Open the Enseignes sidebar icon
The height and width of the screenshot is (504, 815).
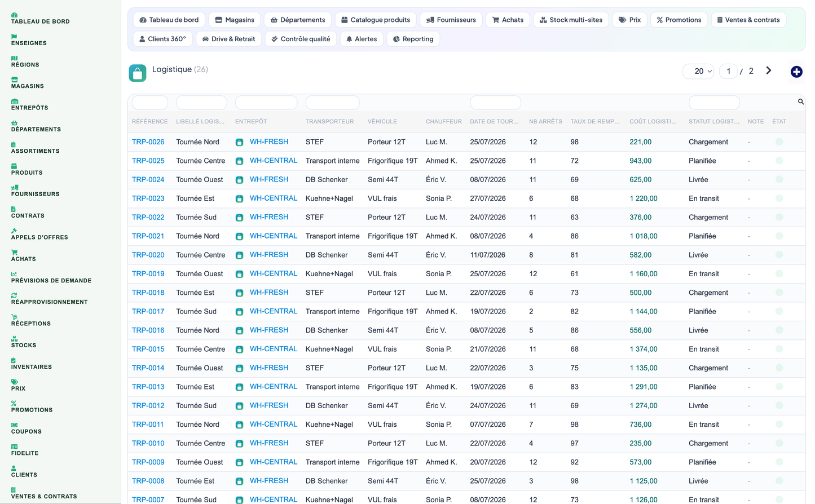click(x=14, y=36)
